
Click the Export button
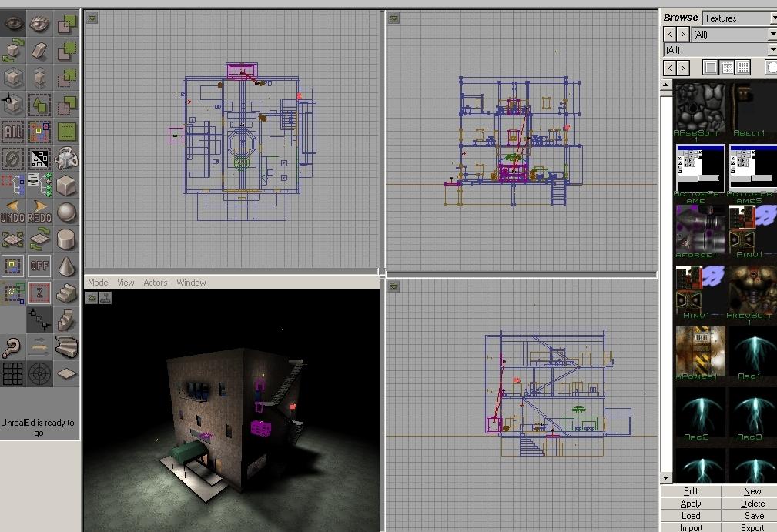click(x=752, y=527)
